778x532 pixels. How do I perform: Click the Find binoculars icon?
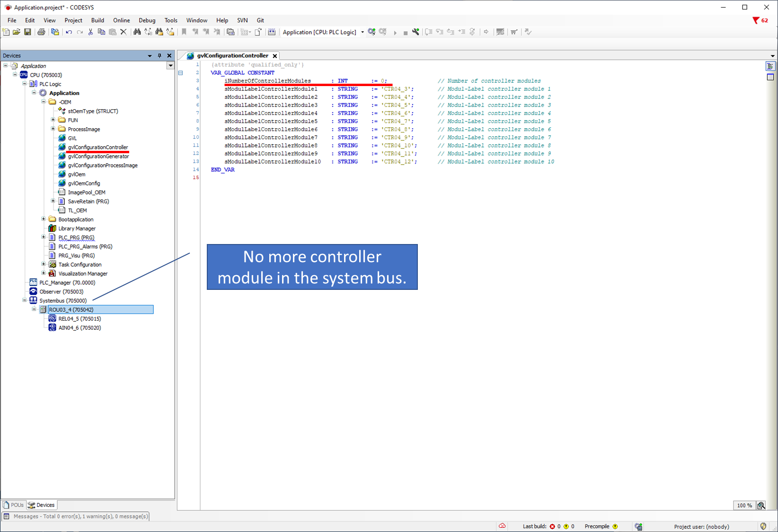pyautogui.click(x=137, y=32)
